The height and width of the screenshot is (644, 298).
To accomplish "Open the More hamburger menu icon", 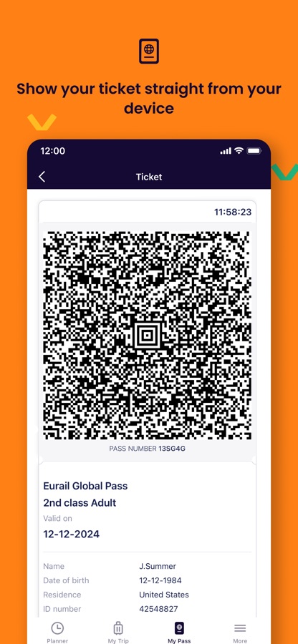I will [x=240, y=628].
